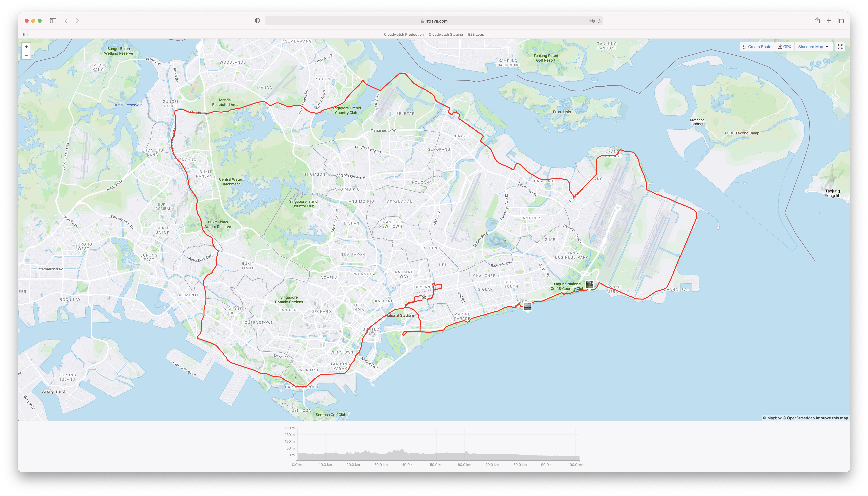
Task: Zoom out the map with minus button
Action: click(26, 55)
